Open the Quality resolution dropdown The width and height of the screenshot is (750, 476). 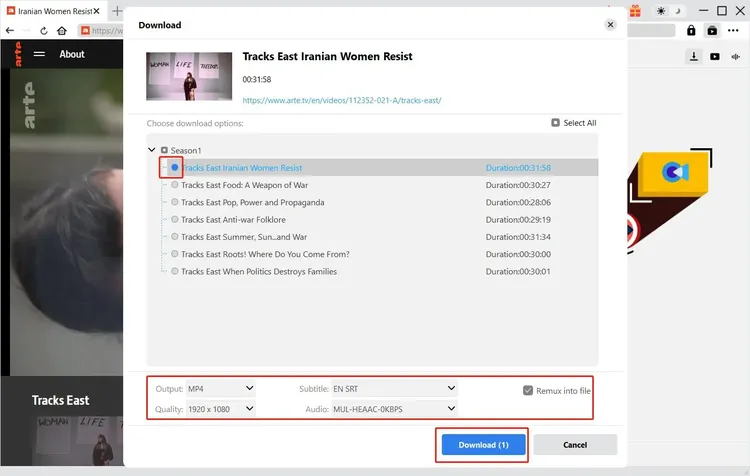[x=221, y=408]
